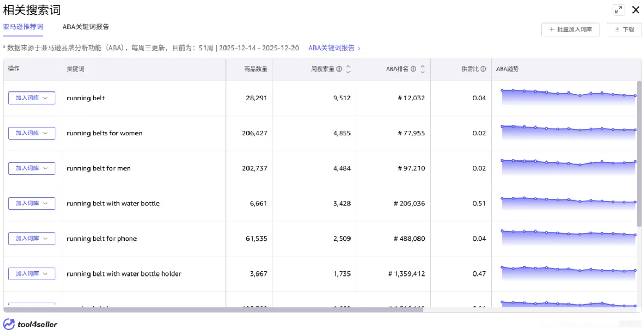The height and width of the screenshot is (333, 644).
Task: Expand 加入词库 for running belts for women
Action: point(32,133)
